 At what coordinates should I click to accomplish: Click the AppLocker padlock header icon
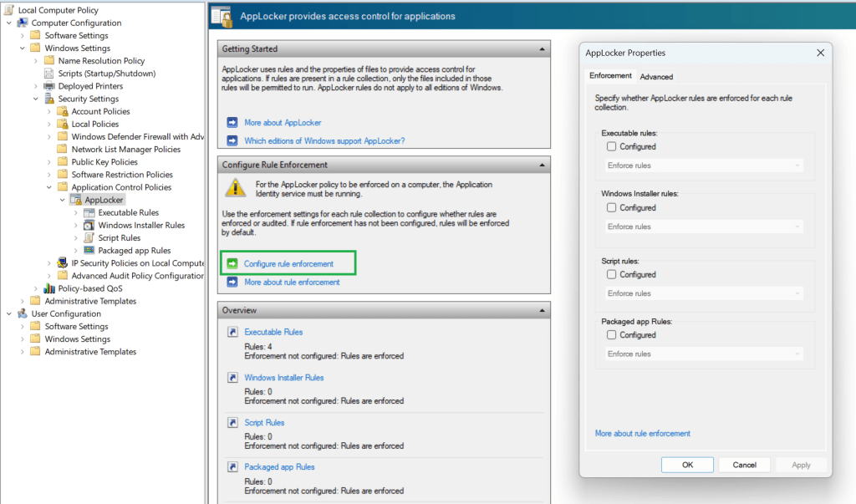[222, 15]
